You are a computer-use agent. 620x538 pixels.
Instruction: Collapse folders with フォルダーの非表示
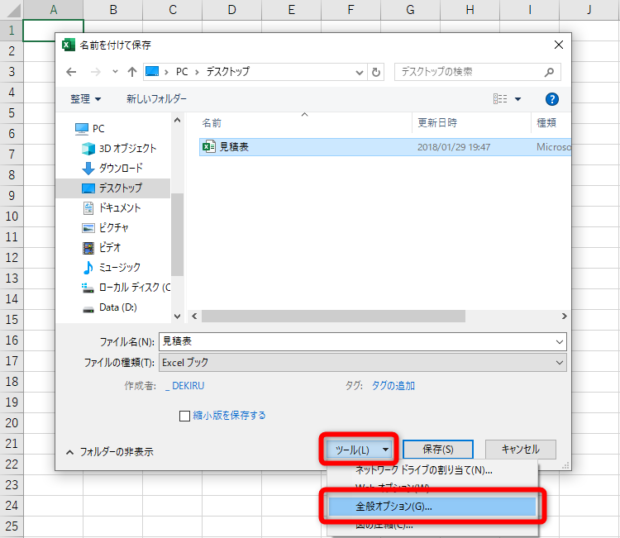110,452
